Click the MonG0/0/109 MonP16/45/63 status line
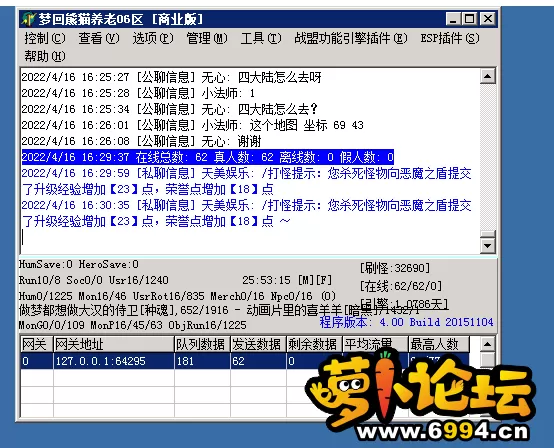This screenshot has height=448, width=554. tap(132, 325)
